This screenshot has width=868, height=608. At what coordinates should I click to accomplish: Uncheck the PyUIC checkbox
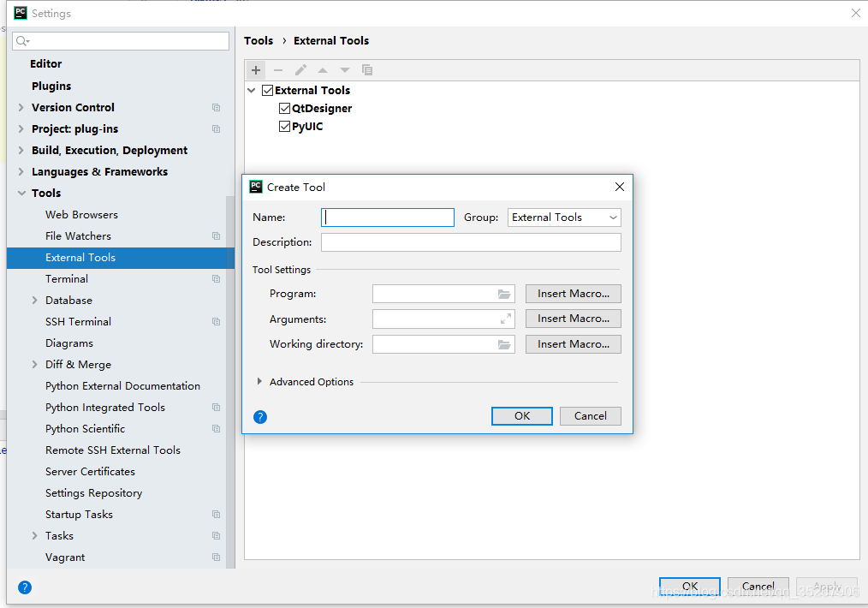click(284, 126)
